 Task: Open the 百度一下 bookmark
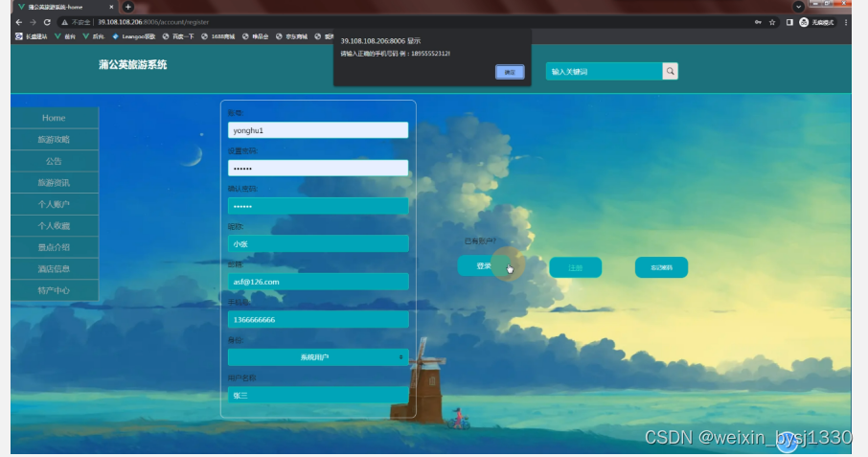[x=178, y=36]
